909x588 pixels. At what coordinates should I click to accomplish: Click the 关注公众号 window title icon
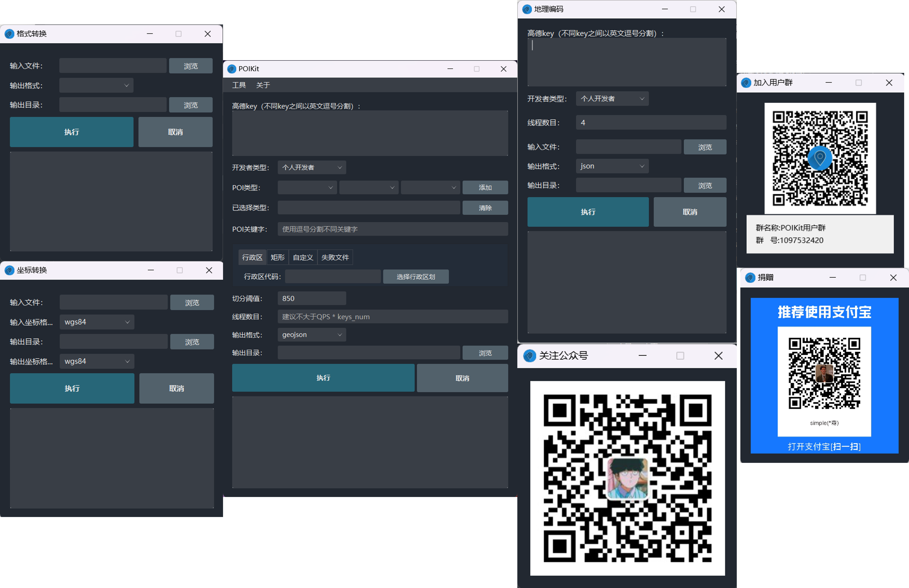[529, 356]
